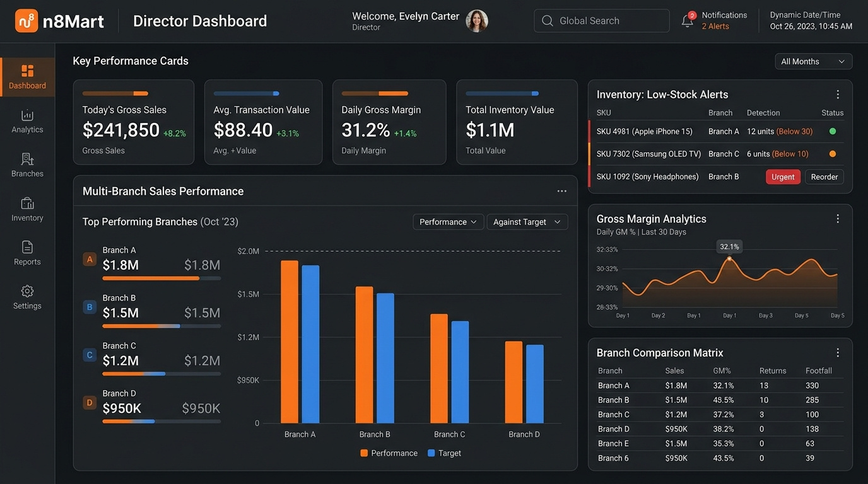This screenshot has height=484, width=868.
Task: Sort by the Footfall column header
Action: (x=819, y=371)
